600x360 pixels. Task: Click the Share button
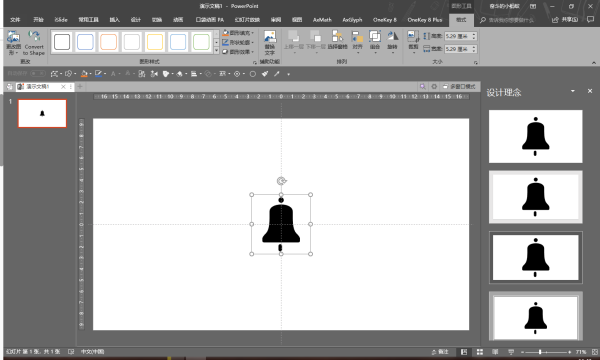[565, 20]
